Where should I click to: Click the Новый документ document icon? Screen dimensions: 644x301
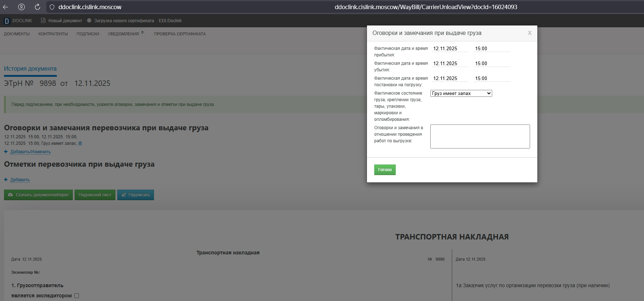click(43, 21)
